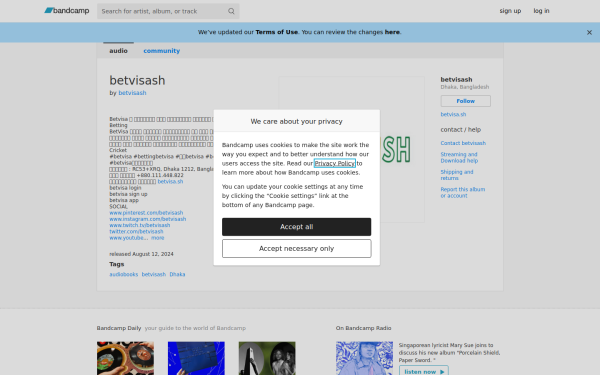This screenshot has height=375, width=600.
Task: Open Shipping and returns link
Action: coord(457,175)
